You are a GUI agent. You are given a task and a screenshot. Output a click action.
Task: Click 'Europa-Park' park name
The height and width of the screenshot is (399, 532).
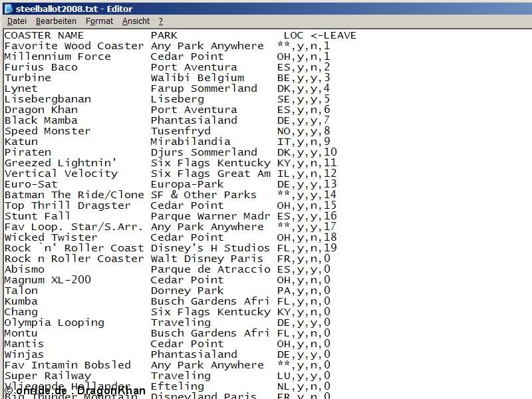pos(188,184)
